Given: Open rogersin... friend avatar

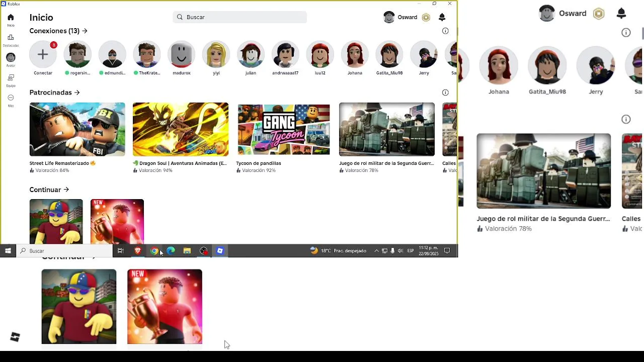Looking at the screenshot, I should [x=77, y=54].
